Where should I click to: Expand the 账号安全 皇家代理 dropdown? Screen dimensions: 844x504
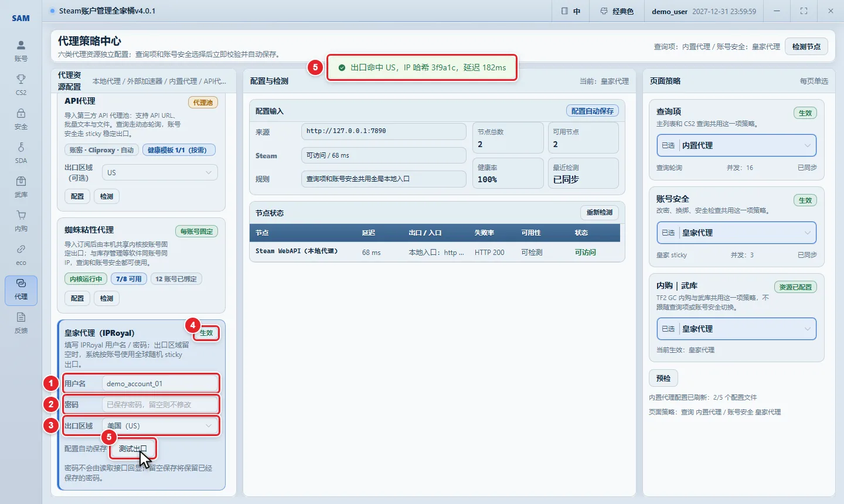click(x=736, y=233)
